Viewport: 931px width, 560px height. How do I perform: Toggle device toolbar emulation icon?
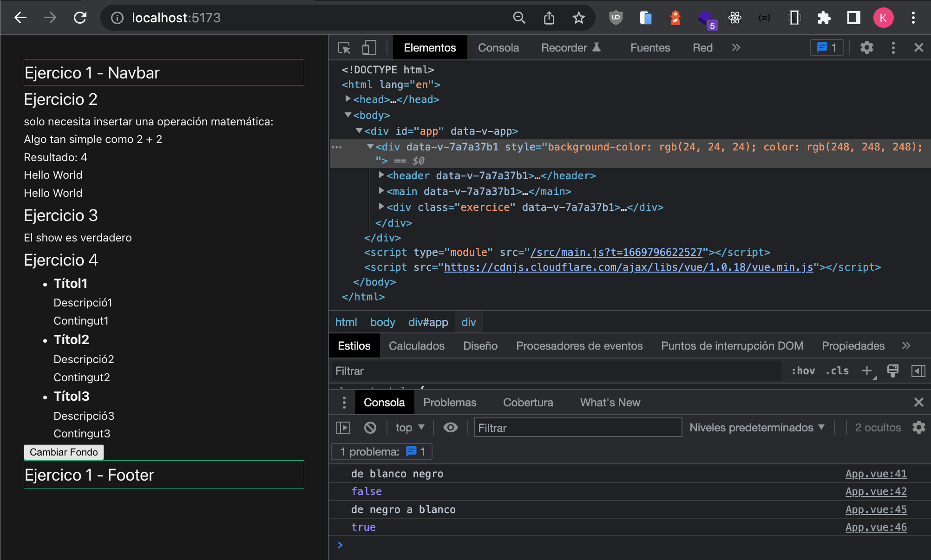[x=369, y=48]
